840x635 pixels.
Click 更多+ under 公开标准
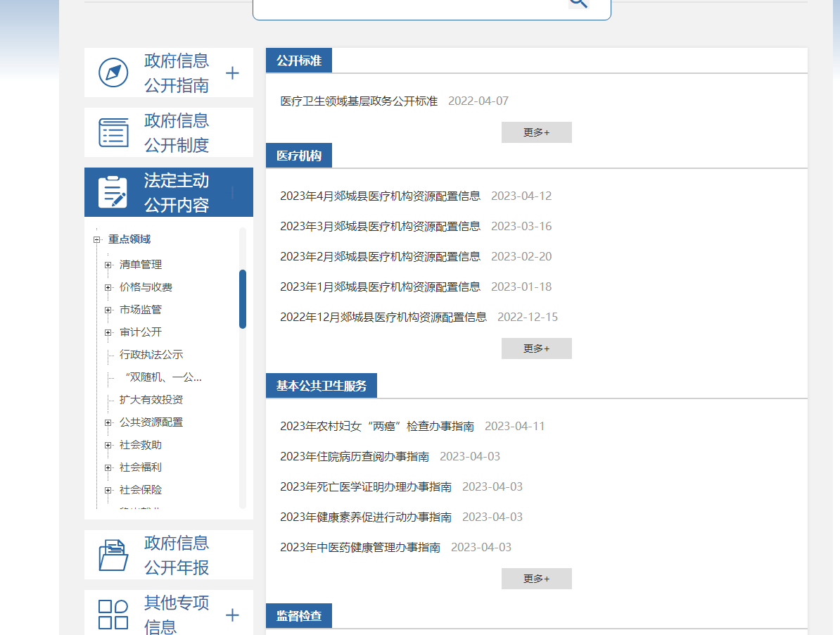coord(537,132)
